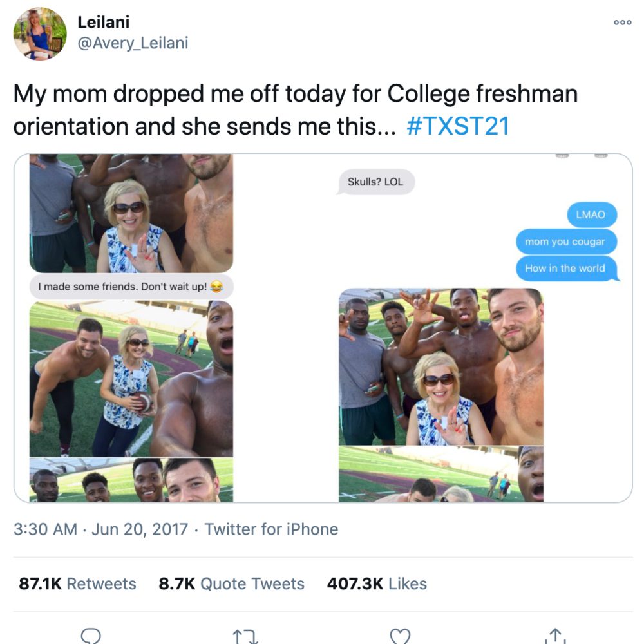644x644 pixels.
Task: View the 87.1K Retweets list
Action: click(x=78, y=583)
